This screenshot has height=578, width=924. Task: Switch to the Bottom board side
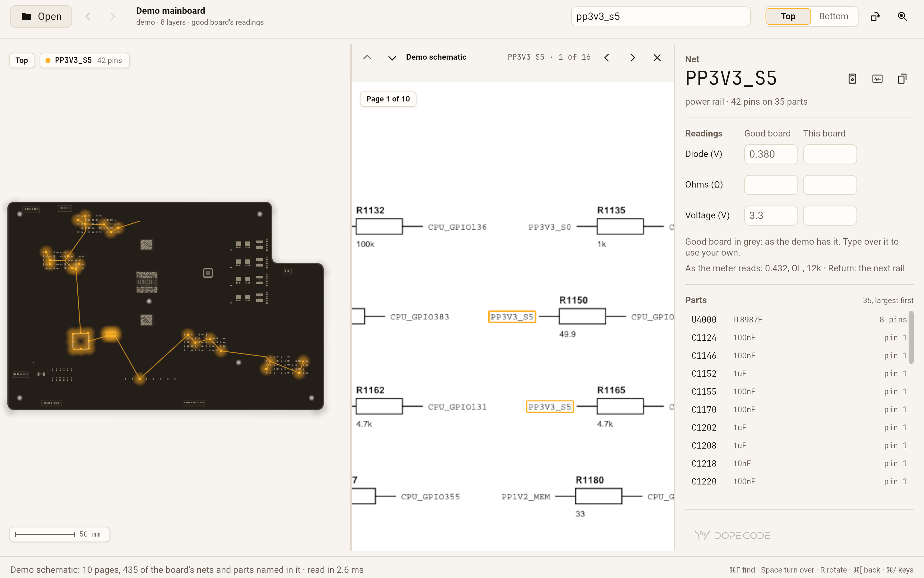[834, 16]
